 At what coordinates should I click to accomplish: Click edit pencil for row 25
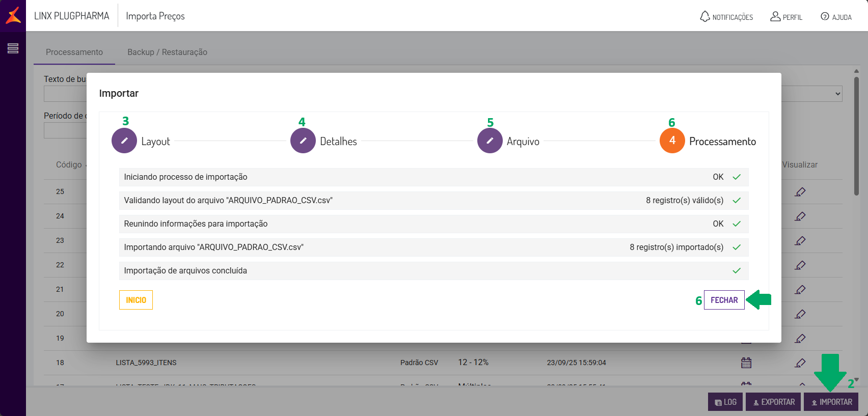click(x=800, y=192)
